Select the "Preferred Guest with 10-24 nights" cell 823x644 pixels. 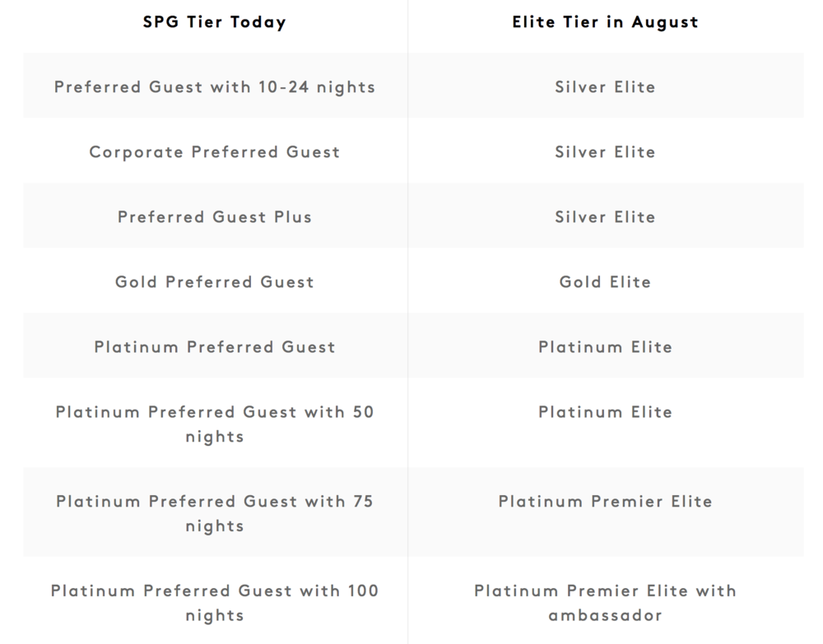[214, 86]
